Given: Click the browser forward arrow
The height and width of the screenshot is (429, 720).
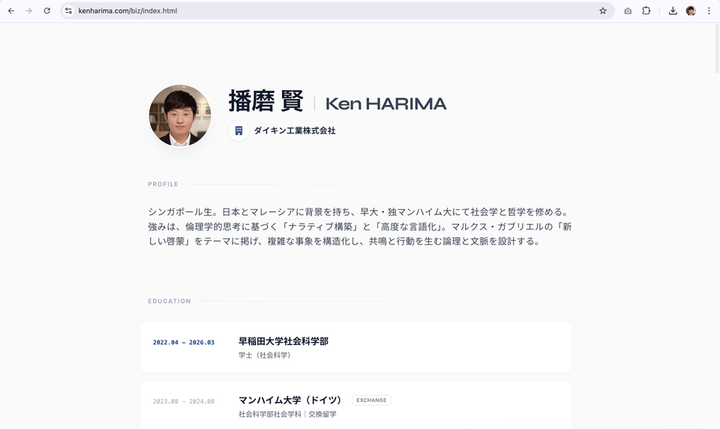Looking at the screenshot, I should pos(29,11).
